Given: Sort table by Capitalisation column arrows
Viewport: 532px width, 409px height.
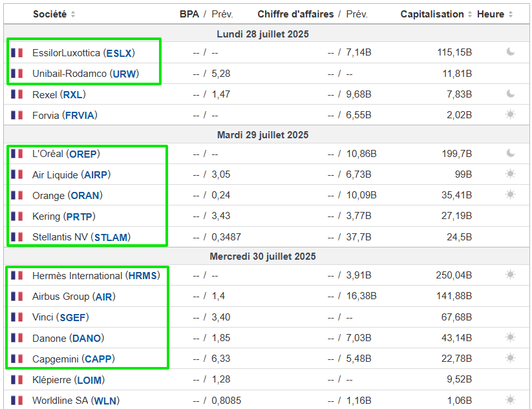Looking at the screenshot, I should click(x=470, y=14).
